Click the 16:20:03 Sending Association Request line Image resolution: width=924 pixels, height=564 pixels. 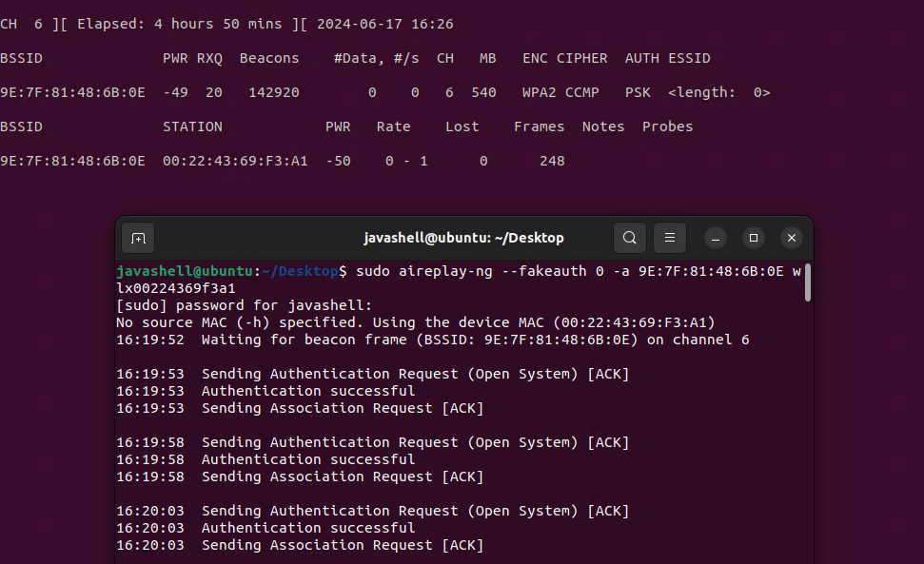300,545
